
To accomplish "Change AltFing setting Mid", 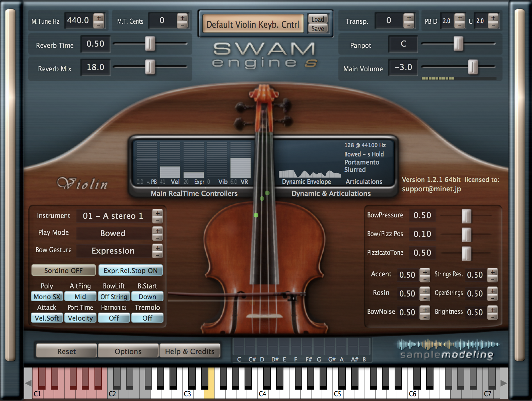I will coord(80,297).
